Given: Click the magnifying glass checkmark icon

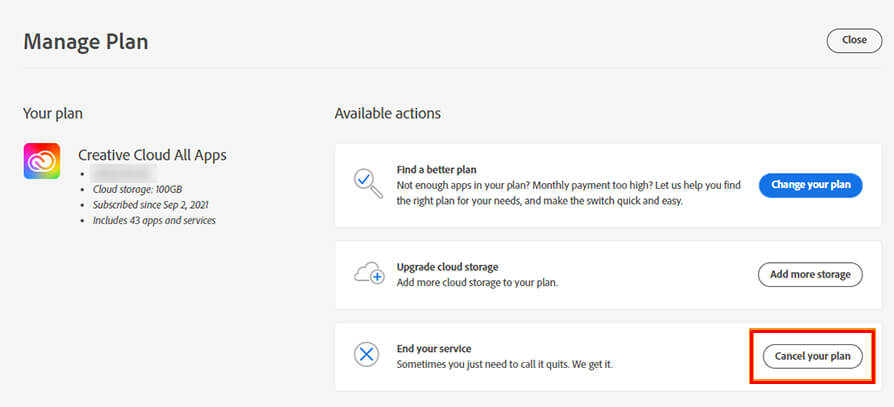Looking at the screenshot, I should coord(367,184).
